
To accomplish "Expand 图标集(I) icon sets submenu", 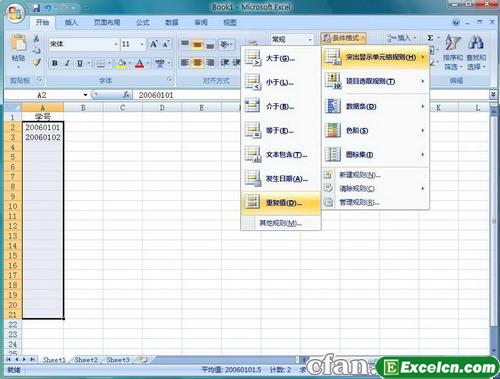I will pyautogui.click(x=375, y=154).
